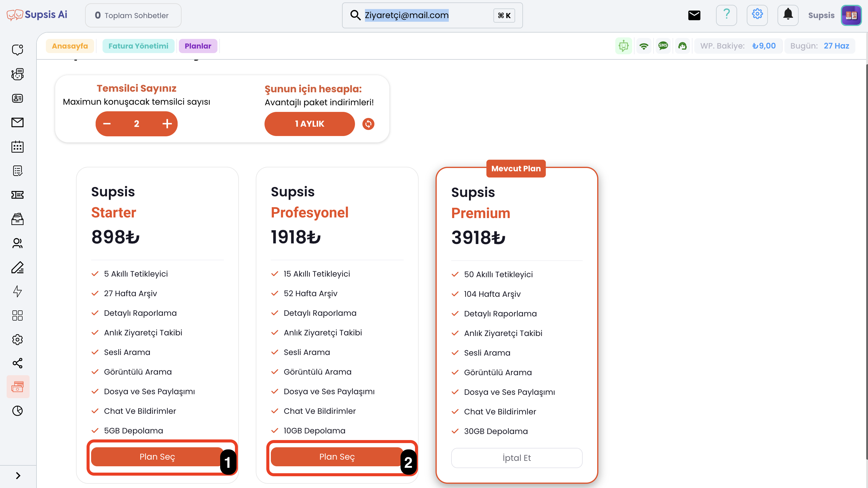
Task: Click the Temsilci Sayınız heading
Action: [136, 88]
